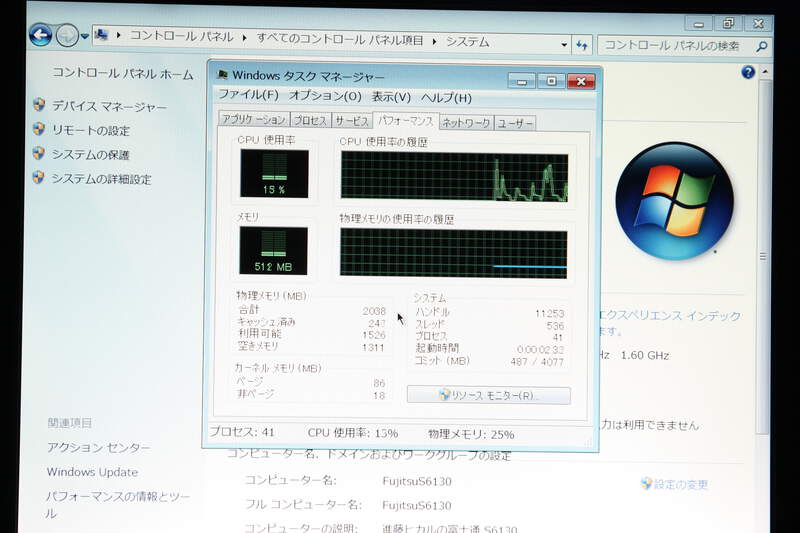800x533 pixels.
Task: Click 設定の変更 link with shield
Action: [x=674, y=484]
